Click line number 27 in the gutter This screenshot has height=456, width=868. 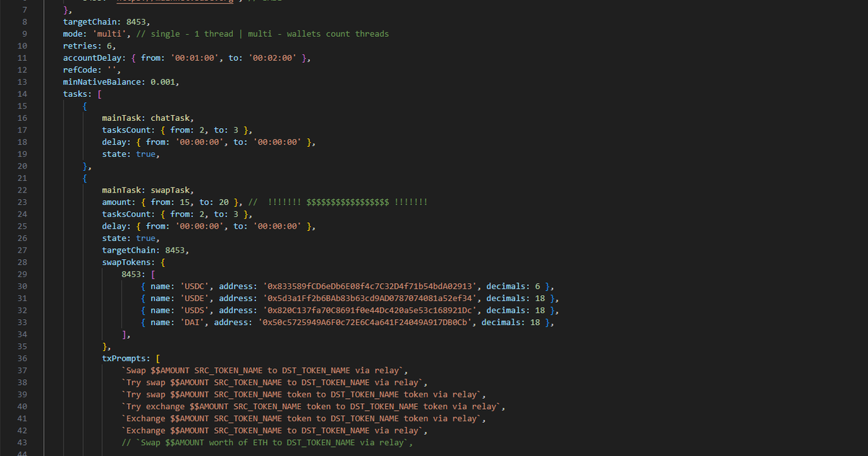(22, 250)
